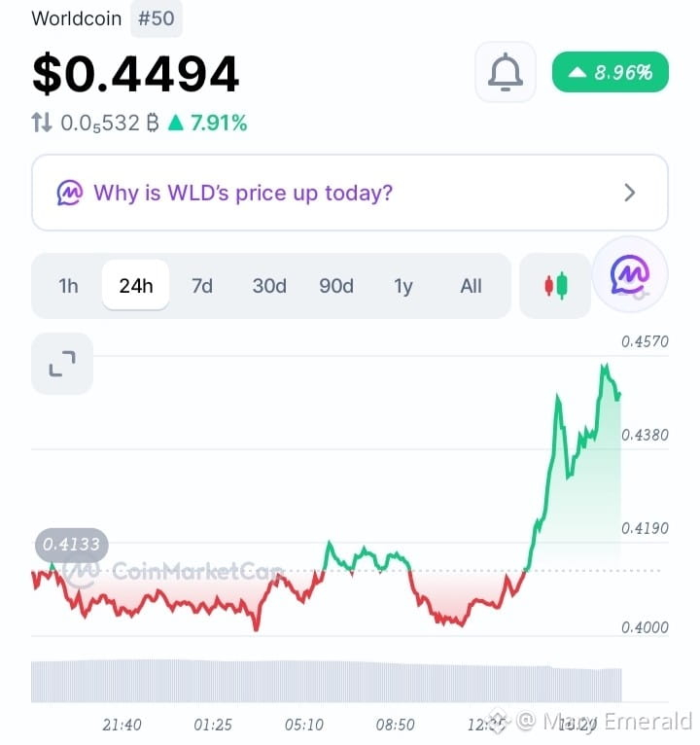Open the CoinMarketCap AI chat bubble
The height and width of the screenshot is (745, 700).
click(630, 274)
